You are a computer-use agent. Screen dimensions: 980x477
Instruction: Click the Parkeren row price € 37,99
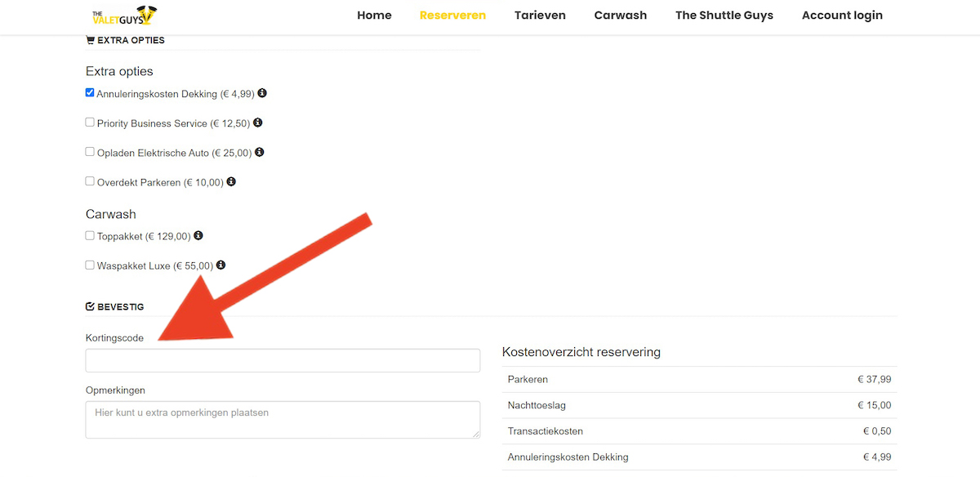coord(874,379)
